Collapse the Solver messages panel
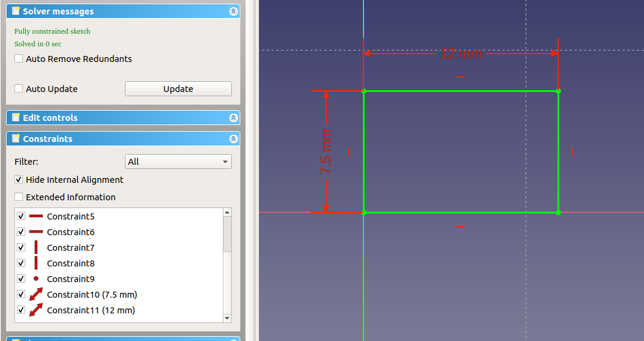Image resolution: width=644 pixels, height=341 pixels. tap(233, 11)
